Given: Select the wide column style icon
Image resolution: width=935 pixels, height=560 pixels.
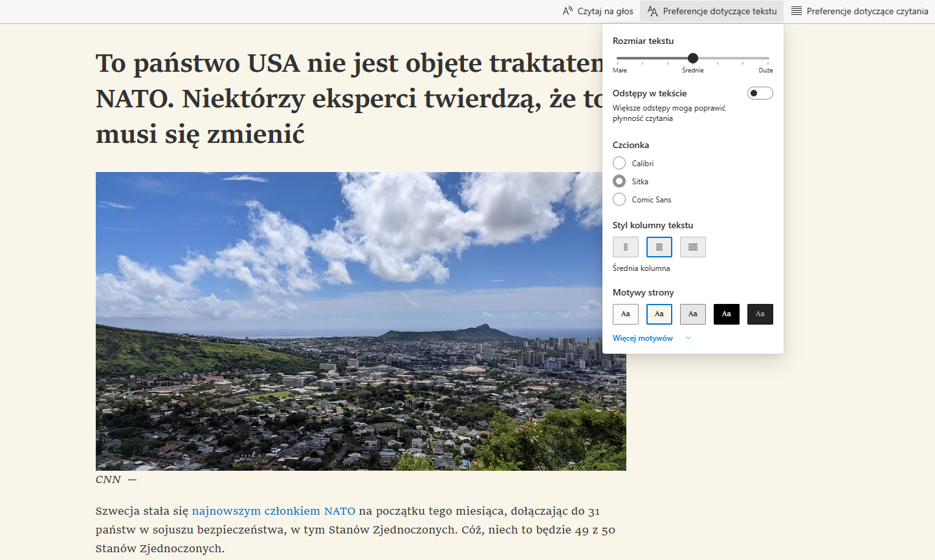Looking at the screenshot, I should coord(693,247).
